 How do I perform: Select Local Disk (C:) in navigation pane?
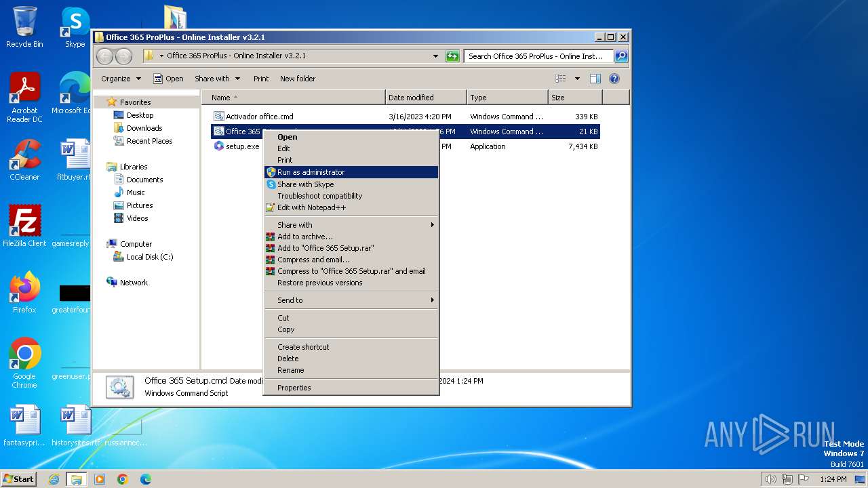pyautogui.click(x=143, y=257)
